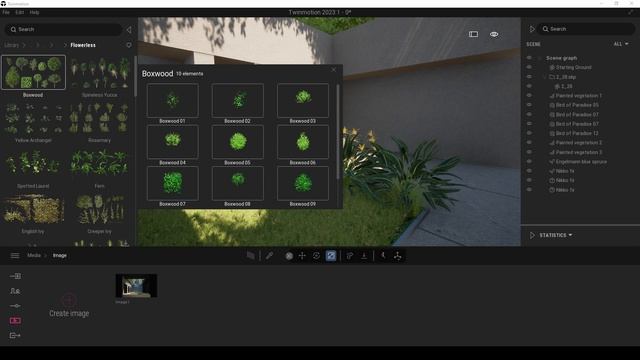Image resolution: width=640 pixels, height=360 pixels.
Task: Click the fullscreen arrows icon in the title bar
Action: [631, 12]
